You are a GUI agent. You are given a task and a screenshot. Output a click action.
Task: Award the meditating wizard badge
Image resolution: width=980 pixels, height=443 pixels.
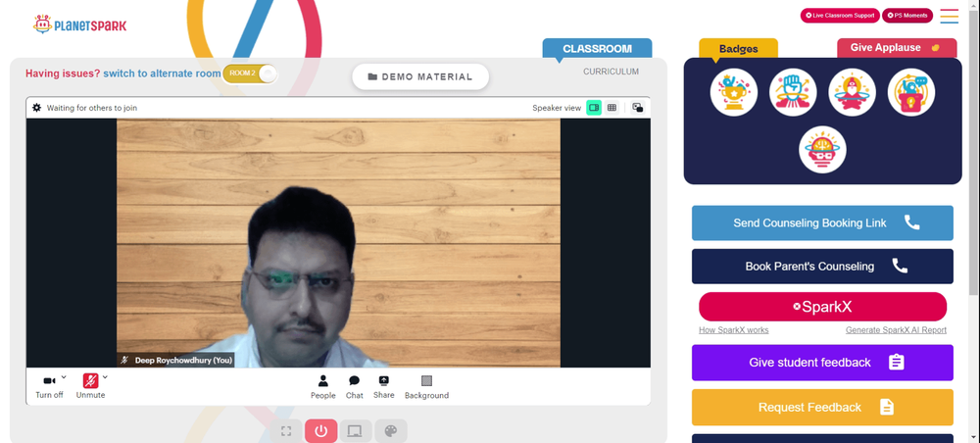tap(852, 92)
